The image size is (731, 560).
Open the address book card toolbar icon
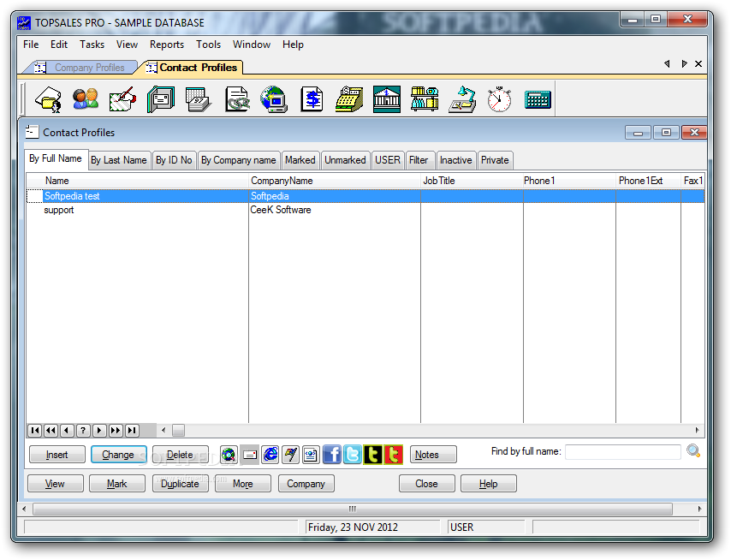pos(161,99)
